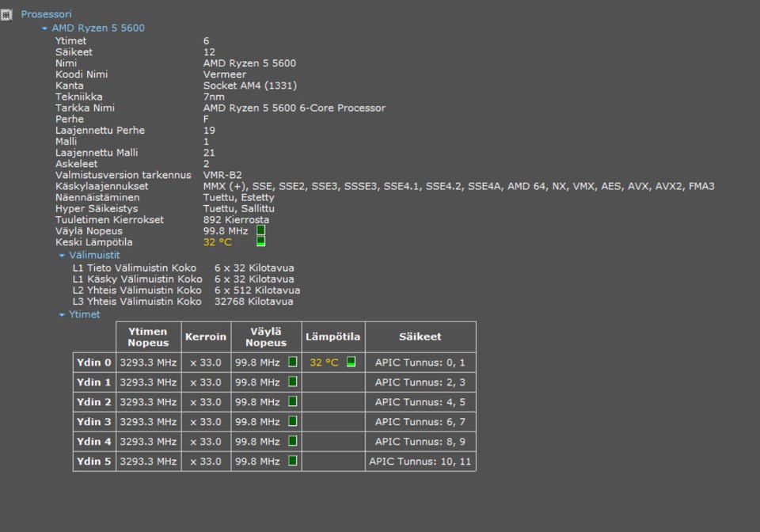Viewport: 760px width, 532px height.
Task: Click the Säikeet column header in table
Action: point(420,336)
